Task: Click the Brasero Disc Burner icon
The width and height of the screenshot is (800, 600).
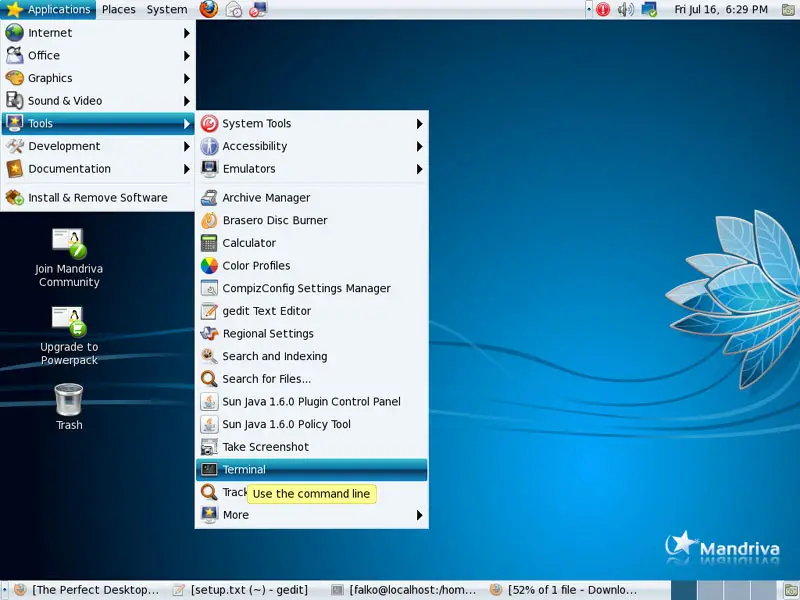Action: [209, 220]
